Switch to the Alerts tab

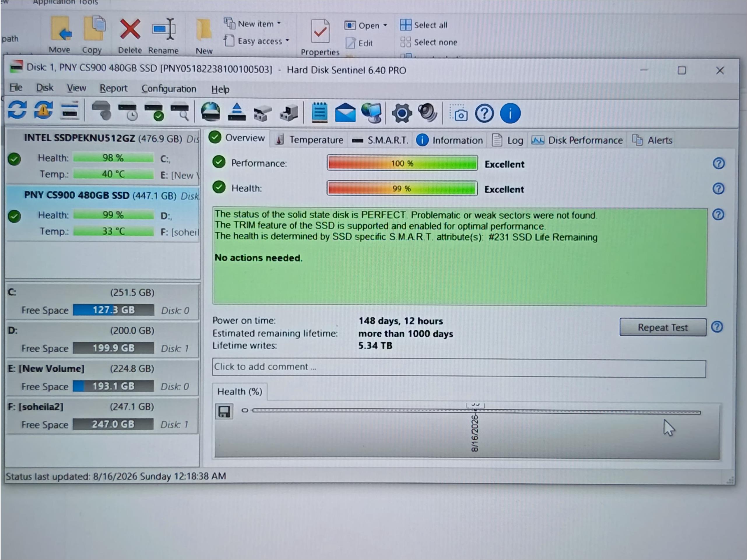tap(653, 140)
